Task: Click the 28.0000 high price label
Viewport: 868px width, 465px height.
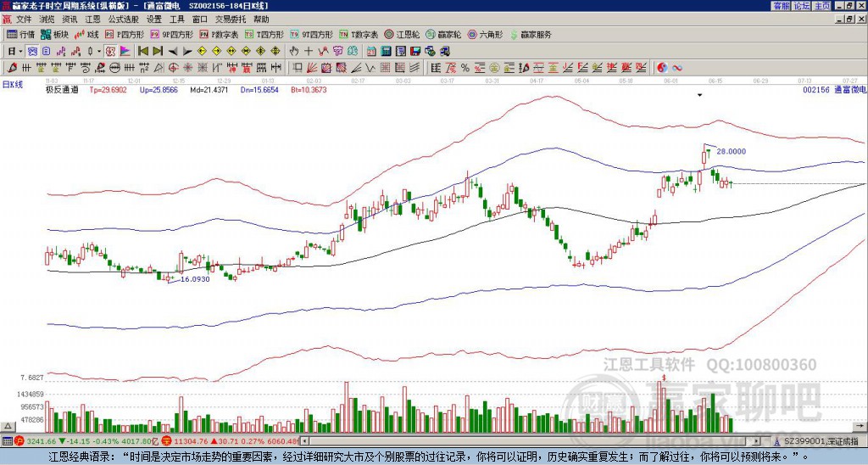Action: (x=732, y=151)
